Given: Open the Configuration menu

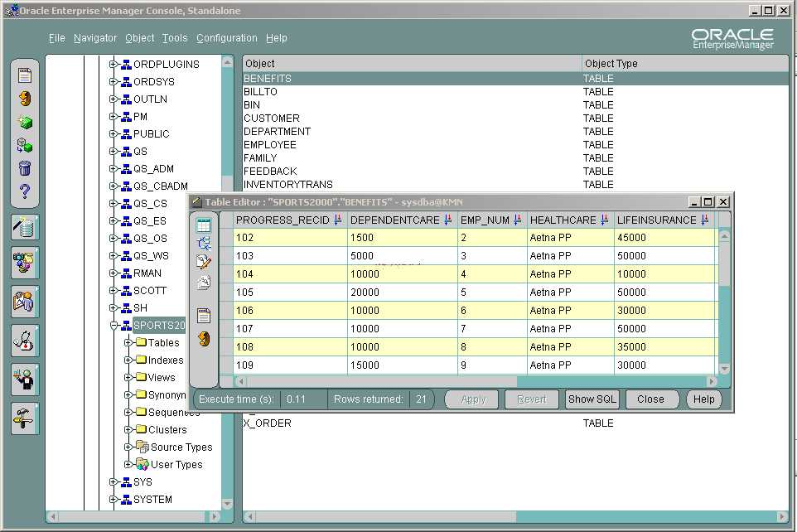Looking at the screenshot, I should pos(227,38).
